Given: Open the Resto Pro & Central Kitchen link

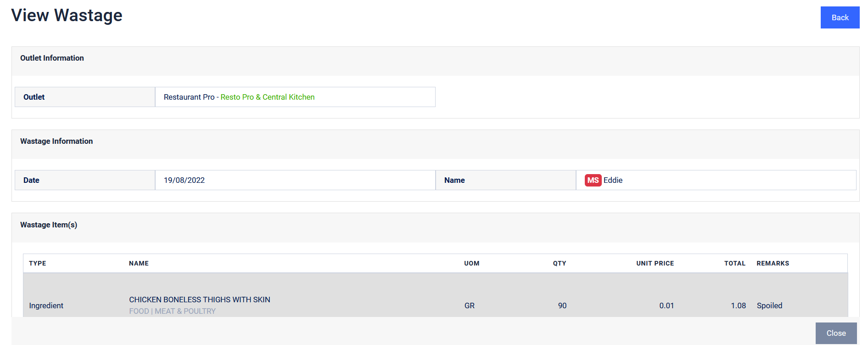Looking at the screenshot, I should (268, 97).
